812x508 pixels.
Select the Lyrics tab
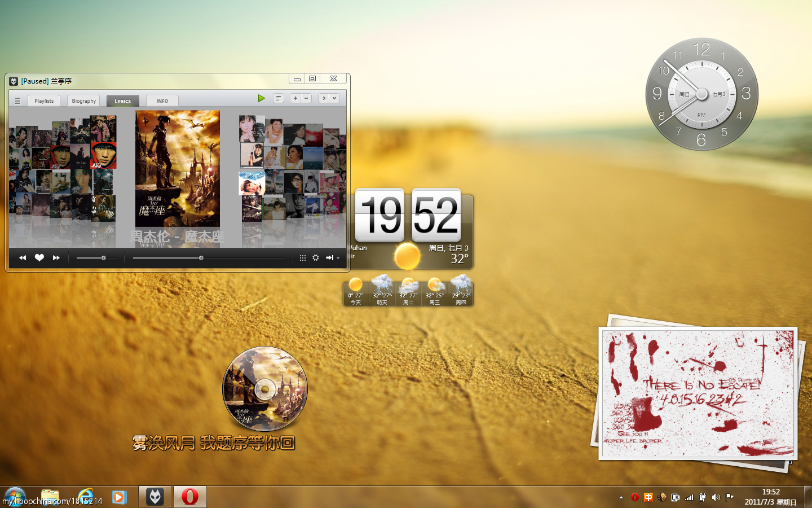tap(123, 101)
